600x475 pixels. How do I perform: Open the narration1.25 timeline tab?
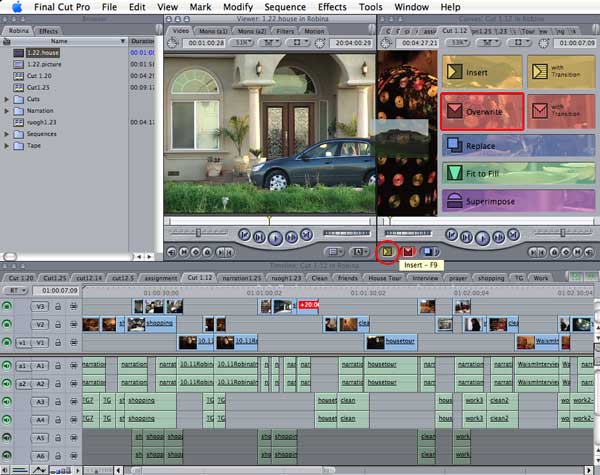(241, 278)
